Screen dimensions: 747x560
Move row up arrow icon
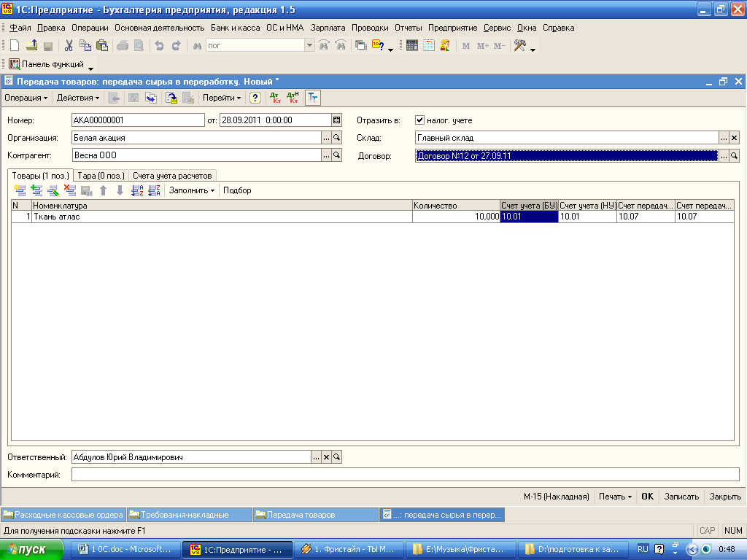(x=104, y=190)
